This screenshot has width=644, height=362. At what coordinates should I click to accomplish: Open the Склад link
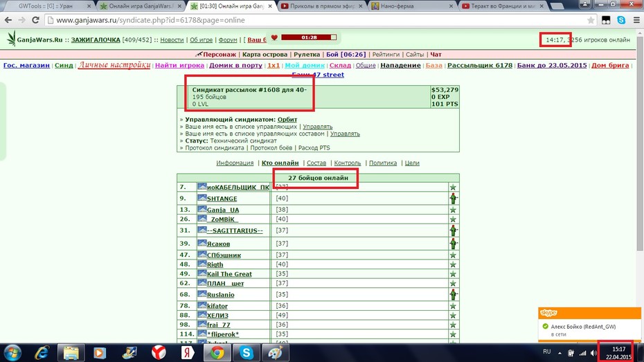340,65
